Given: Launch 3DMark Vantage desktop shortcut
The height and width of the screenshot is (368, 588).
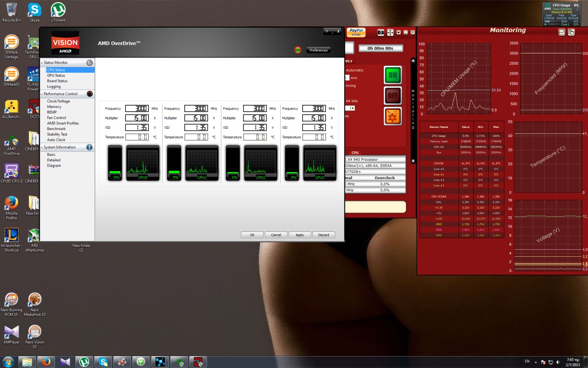Looking at the screenshot, I should click(11, 47).
